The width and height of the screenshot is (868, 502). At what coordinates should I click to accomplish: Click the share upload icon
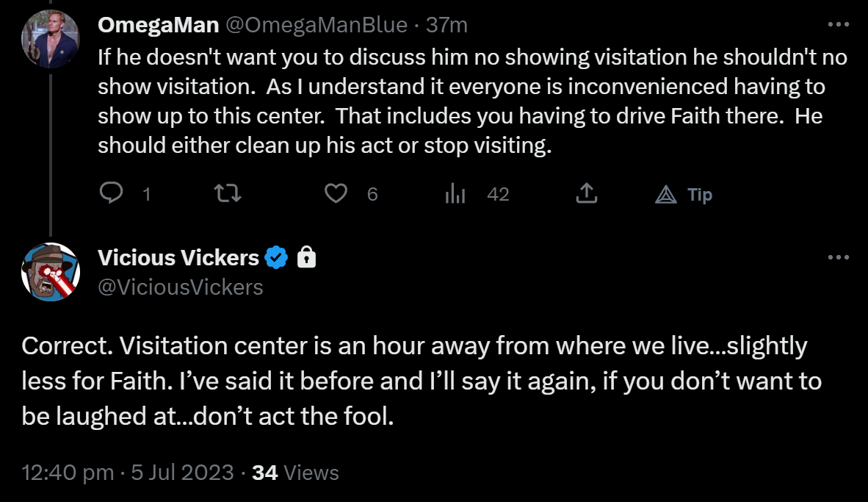point(586,193)
